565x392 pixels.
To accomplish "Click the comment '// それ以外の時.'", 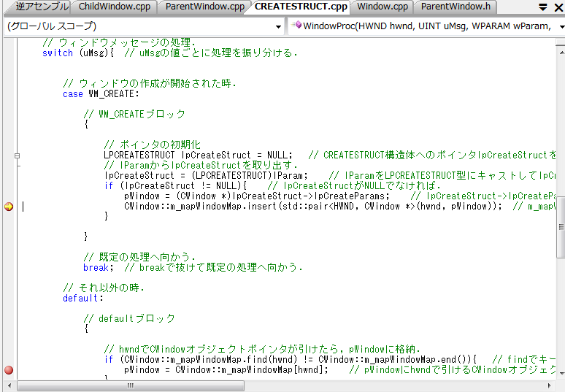I will [104, 288].
